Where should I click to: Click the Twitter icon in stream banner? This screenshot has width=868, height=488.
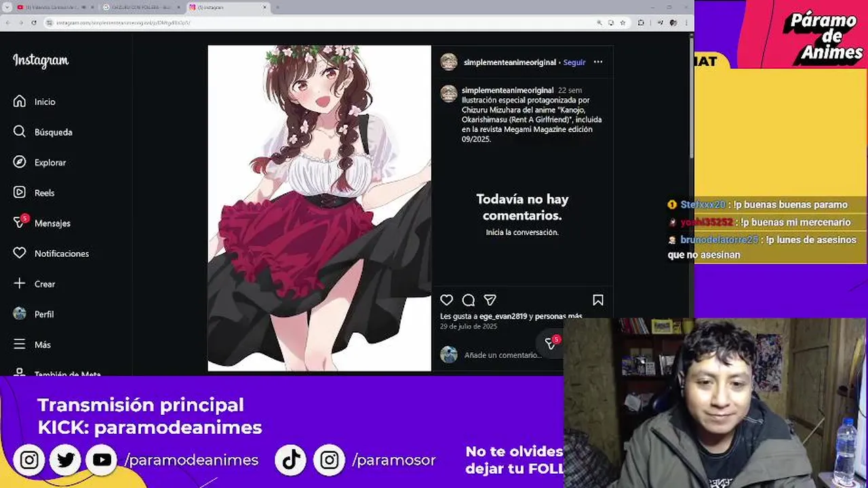coord(66,460)
